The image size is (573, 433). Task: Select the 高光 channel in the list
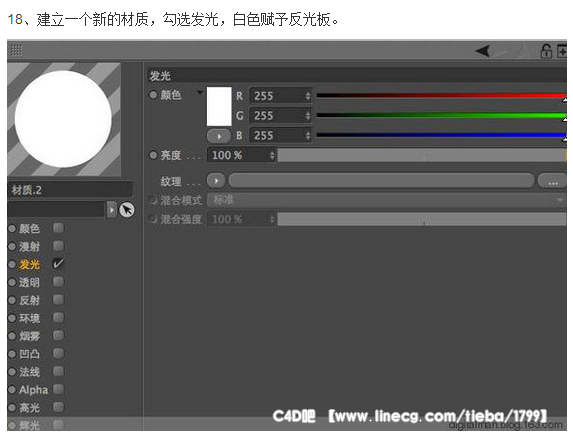(x=29, y=407)
